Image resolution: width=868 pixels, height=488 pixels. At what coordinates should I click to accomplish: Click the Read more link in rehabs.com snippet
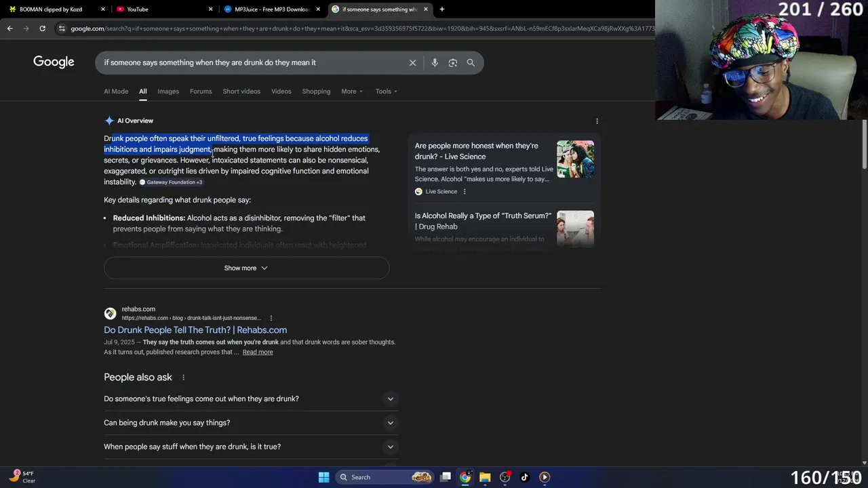tap(258, 352)
